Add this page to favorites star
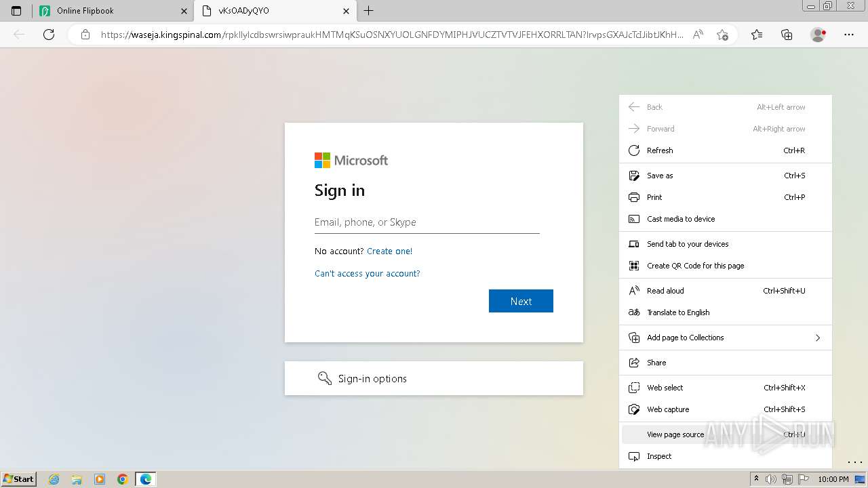 coord(722,35)
